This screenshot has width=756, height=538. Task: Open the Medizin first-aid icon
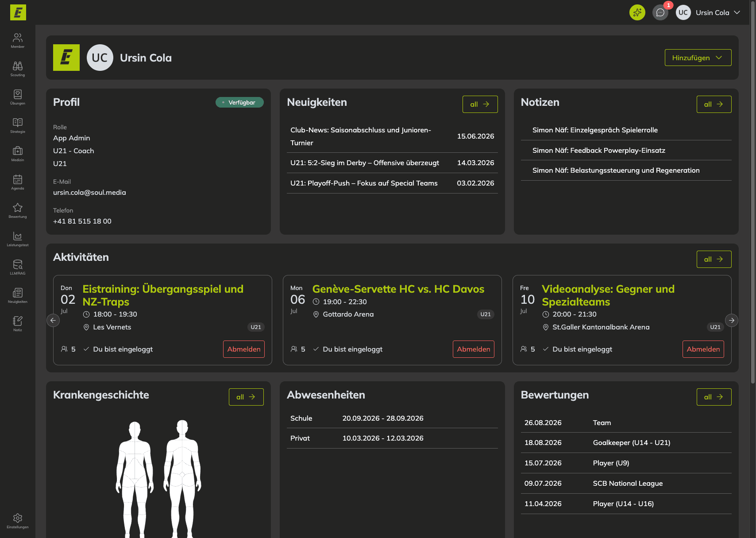18,154
